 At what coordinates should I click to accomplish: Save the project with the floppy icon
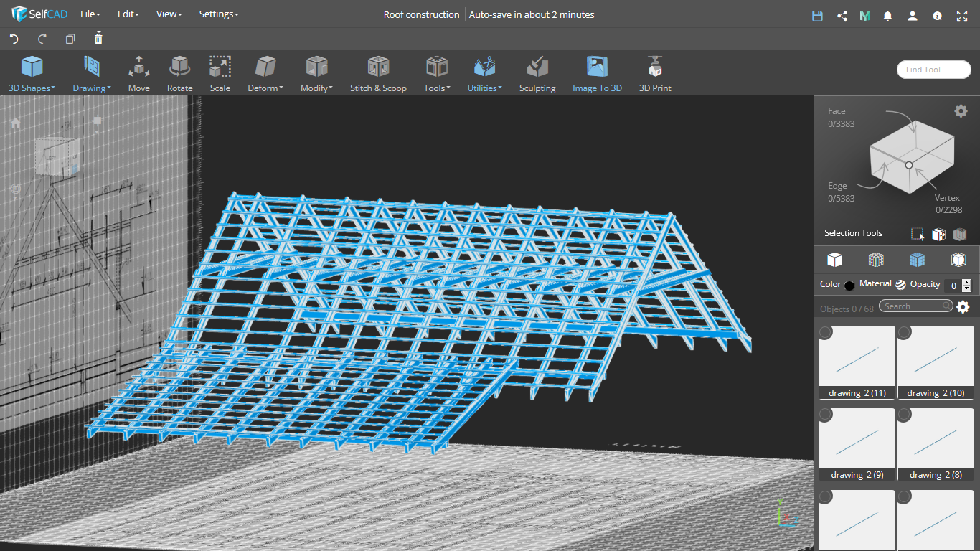click(817, 15)
